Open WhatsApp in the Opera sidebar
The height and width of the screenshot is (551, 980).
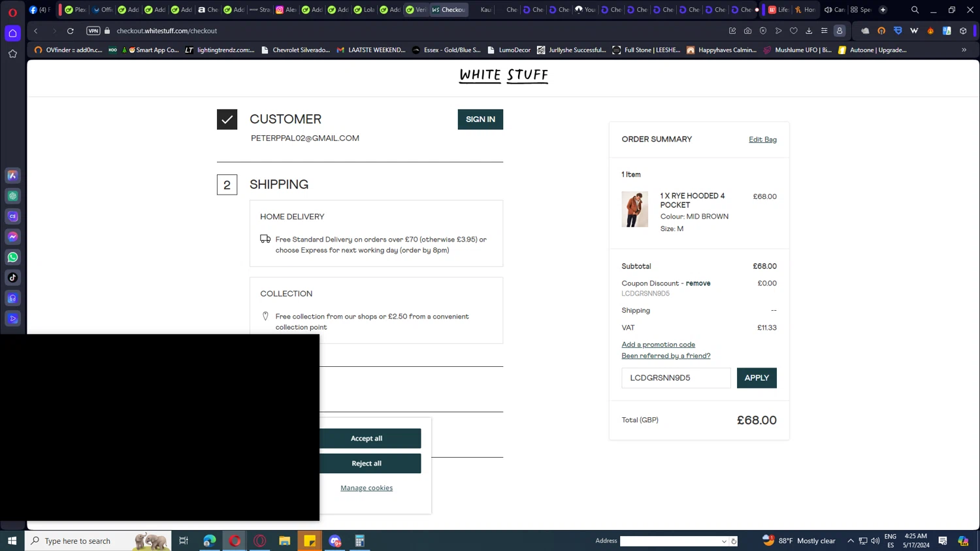tap(12, 257)
